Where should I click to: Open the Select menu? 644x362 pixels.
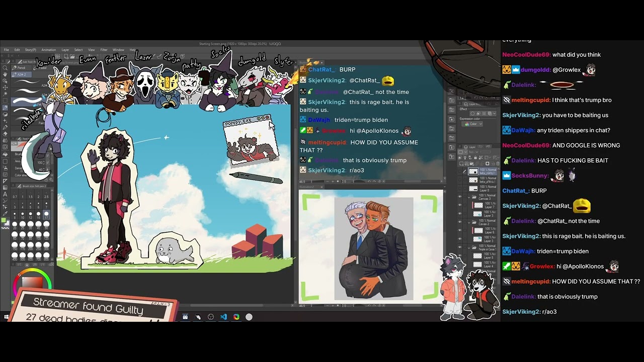pyautogui.click(x=78, y=50)
